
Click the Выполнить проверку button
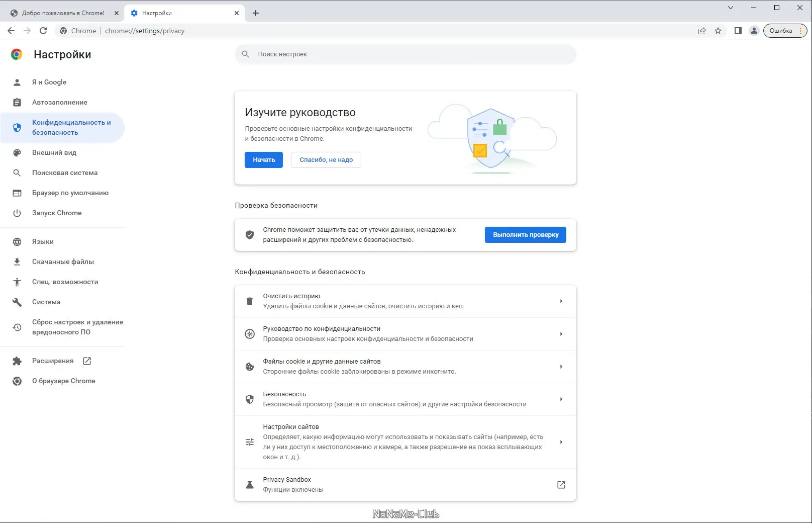pos(525,234)
